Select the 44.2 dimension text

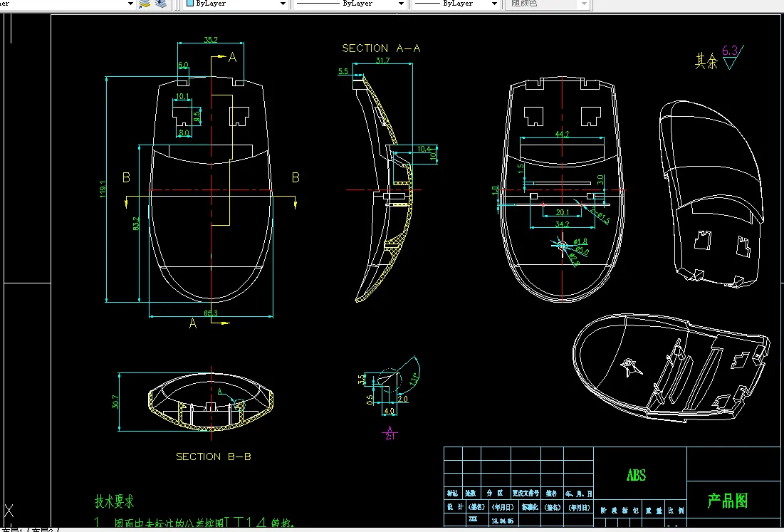[562, 134]
